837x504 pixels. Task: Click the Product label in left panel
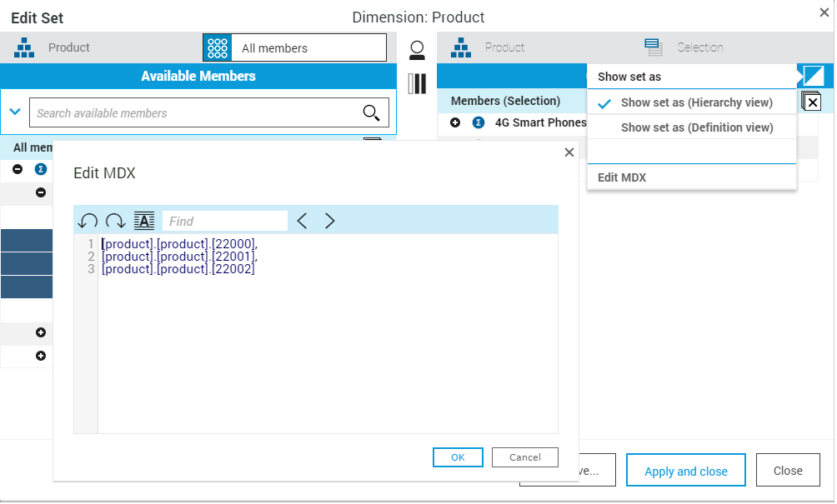tap(69, 47)
